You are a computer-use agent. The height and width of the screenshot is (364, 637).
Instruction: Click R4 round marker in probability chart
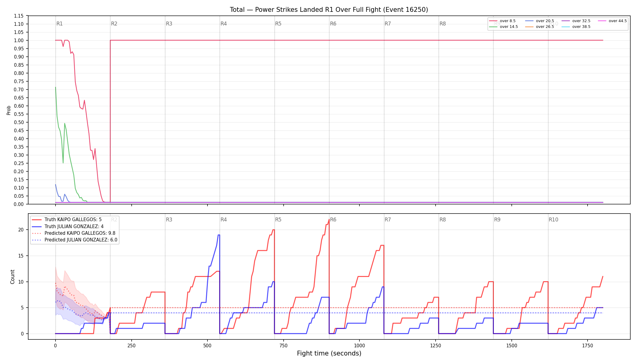[x=224, y=24]
